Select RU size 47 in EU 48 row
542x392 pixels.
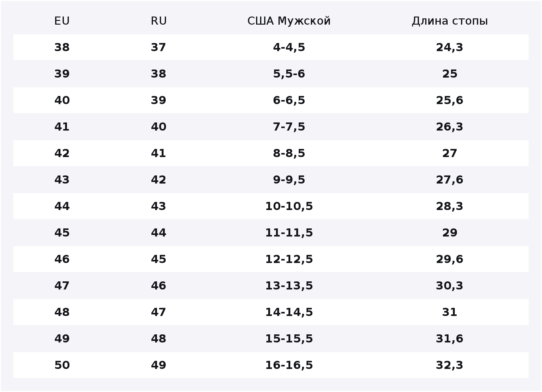pyautogui.click(x=159, y=312)
